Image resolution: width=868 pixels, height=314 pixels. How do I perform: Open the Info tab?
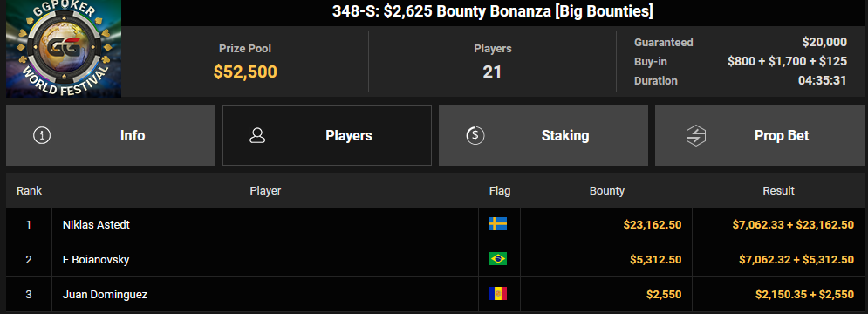tap(111, 136)
